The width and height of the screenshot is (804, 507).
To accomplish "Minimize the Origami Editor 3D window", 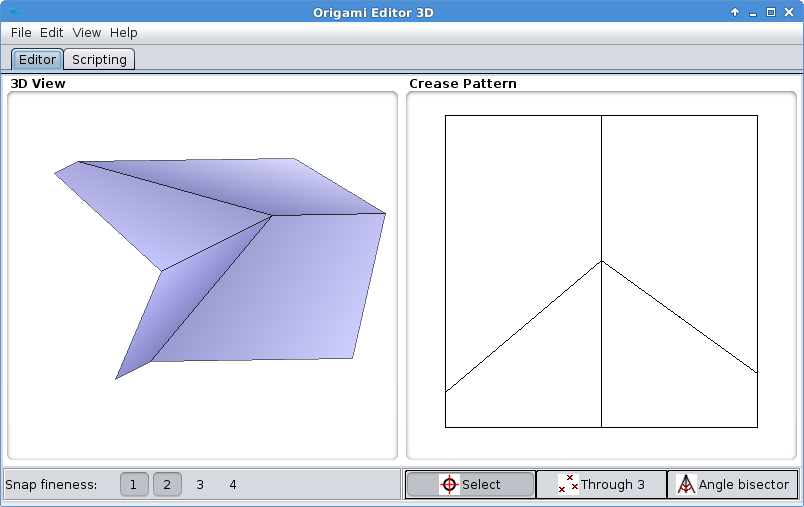I will 753,12.
